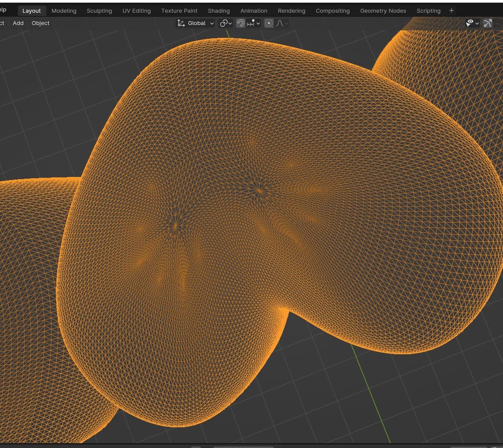Add a new workspace with plus icon
Screen dimensions: 503x448
click(x=451, y=11)
